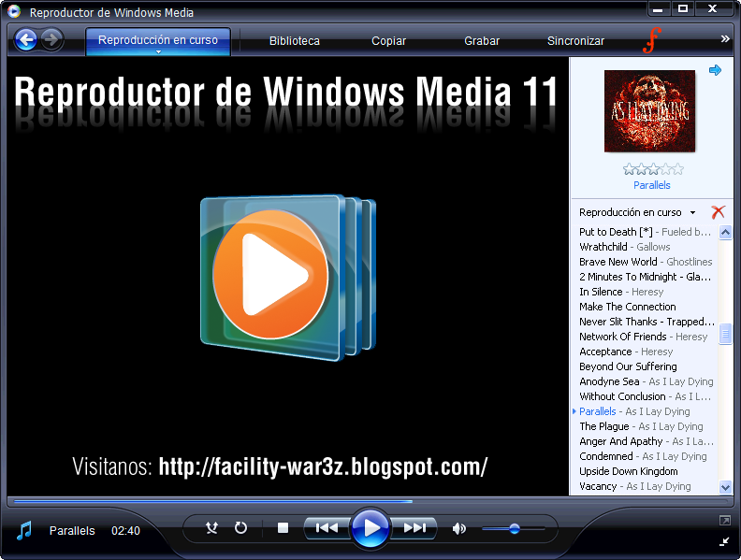Image resolution: width=741 pixels, height=560 pixels.
Task: Select the playing Parallels track
Action: [x=634, y=411]
